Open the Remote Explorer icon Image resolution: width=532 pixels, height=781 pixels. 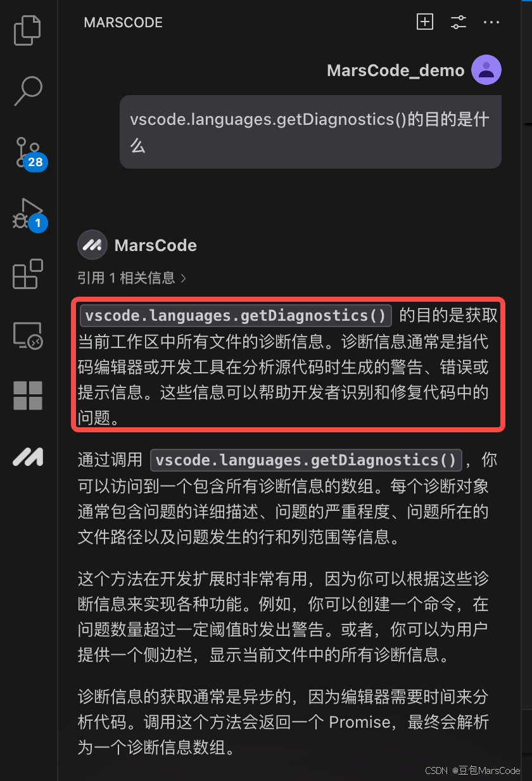[x=28, y=335]
